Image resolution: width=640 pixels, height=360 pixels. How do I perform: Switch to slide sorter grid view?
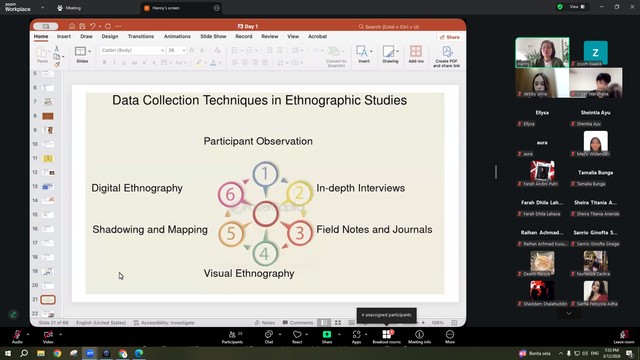338,322
